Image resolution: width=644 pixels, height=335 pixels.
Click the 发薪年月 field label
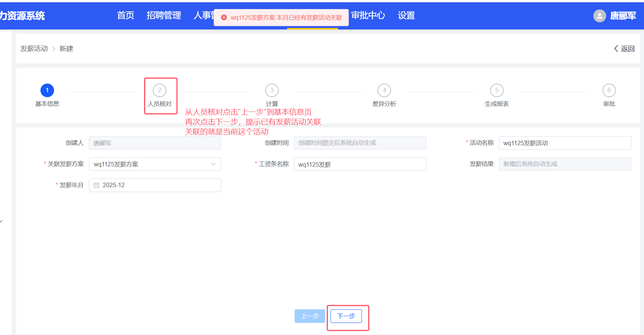(71, 185)
